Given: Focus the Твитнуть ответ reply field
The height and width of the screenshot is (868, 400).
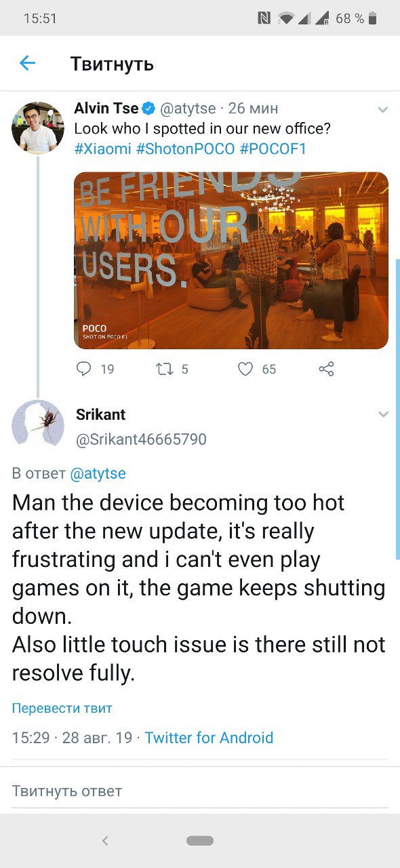Looking at the screenshot, I should [x=200, y=791].
